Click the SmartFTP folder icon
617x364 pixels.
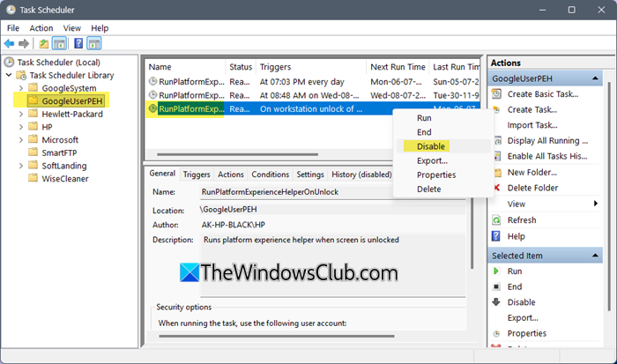(33, 152)
